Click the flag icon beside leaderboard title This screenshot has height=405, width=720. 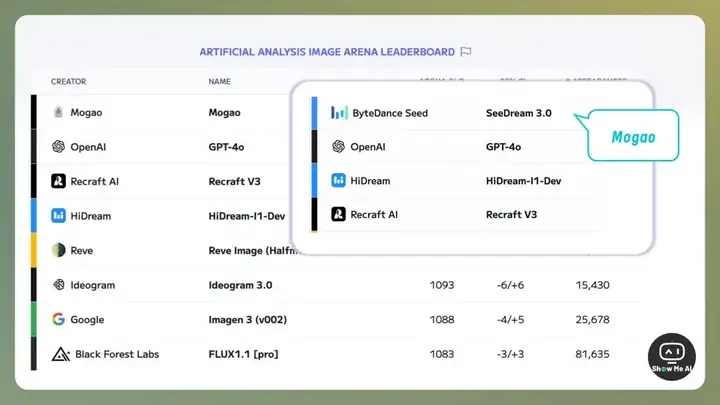(x=466, y=51)
